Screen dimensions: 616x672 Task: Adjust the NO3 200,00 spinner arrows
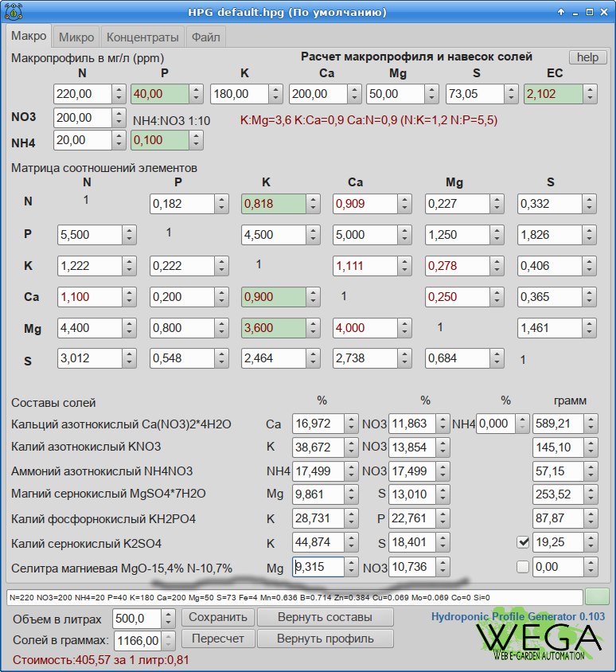(119, 118)
